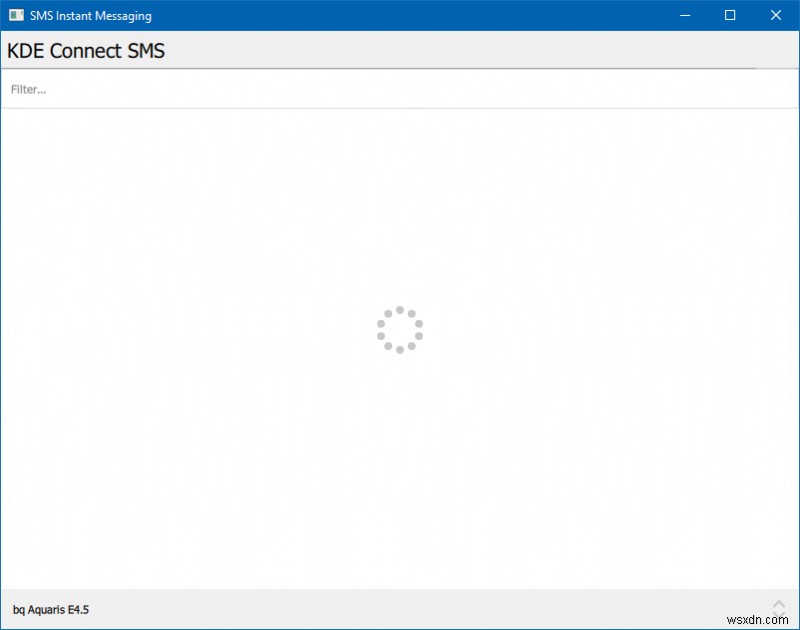Click the loading spinner in the conversation area
Viewport: 800px width, 630px height.
pos(400,331)
